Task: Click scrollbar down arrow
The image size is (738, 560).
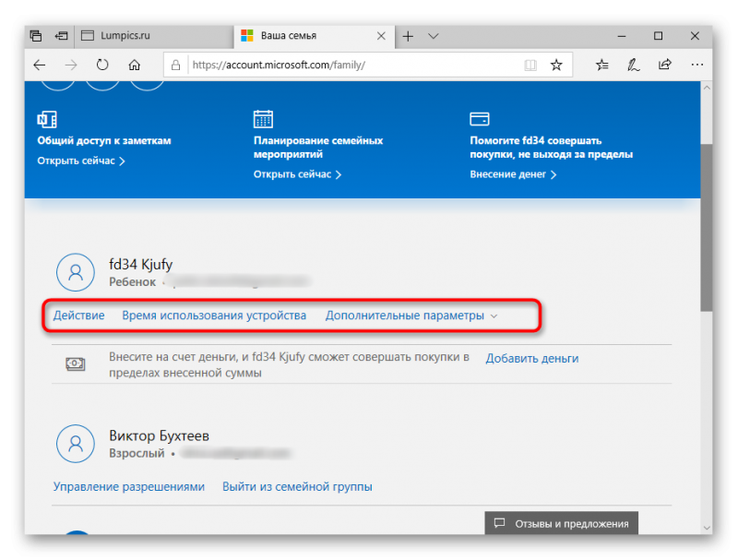Action: tap(706, 528)
